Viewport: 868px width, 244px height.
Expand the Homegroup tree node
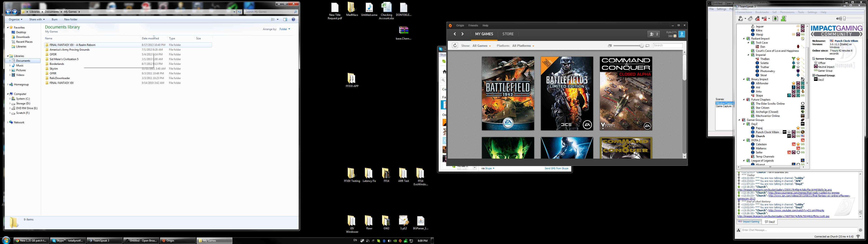(x=7, y=84)
